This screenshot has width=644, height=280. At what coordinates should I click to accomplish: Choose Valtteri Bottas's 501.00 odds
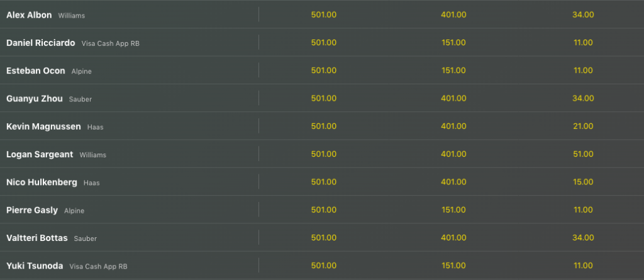point(324,238)
